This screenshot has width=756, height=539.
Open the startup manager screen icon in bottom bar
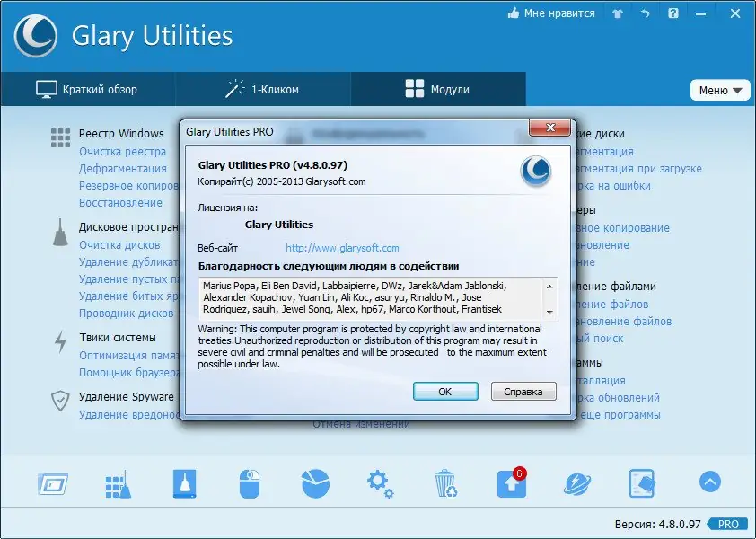coord(53,484)
